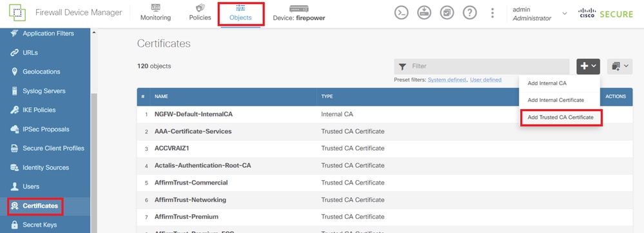Select Add Internal CA option
This screenshot has height=233, width=644.
(x=547, y=83)
